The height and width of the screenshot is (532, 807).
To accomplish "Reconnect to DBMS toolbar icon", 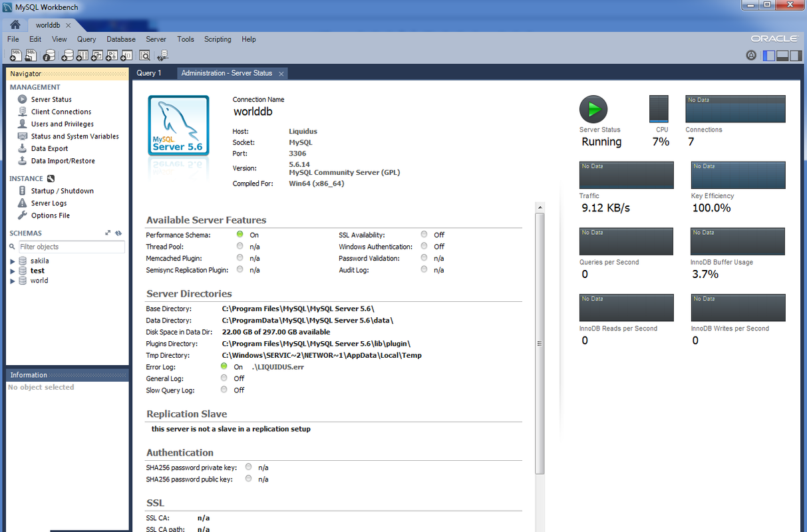I will [162, 56].
